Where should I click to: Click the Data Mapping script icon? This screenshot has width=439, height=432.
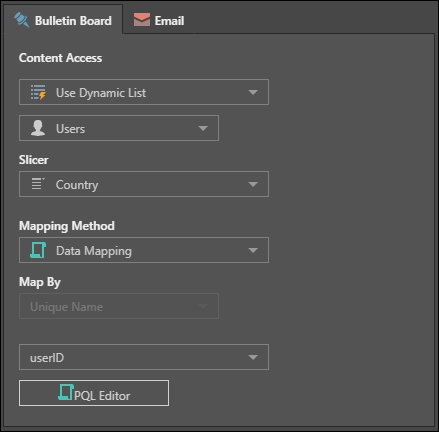tap(38, 250)
